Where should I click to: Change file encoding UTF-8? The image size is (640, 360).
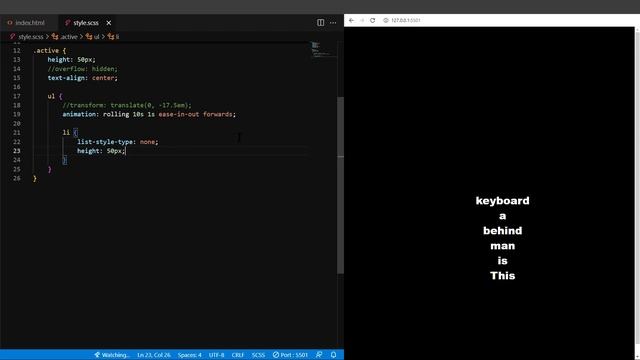click(216, 355)
